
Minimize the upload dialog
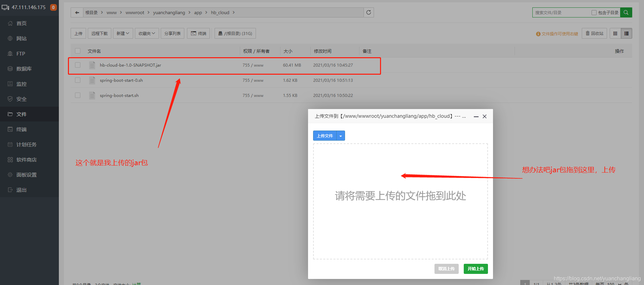[476, 116]
